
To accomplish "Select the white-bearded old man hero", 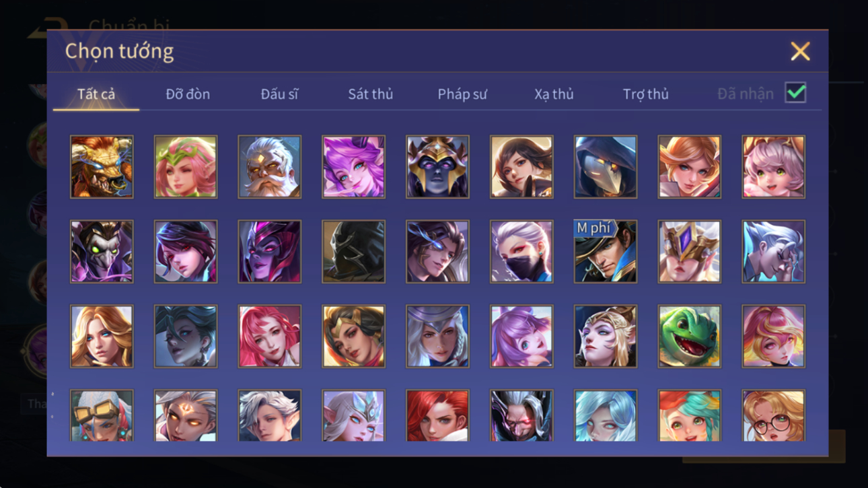I will point(269,167).
